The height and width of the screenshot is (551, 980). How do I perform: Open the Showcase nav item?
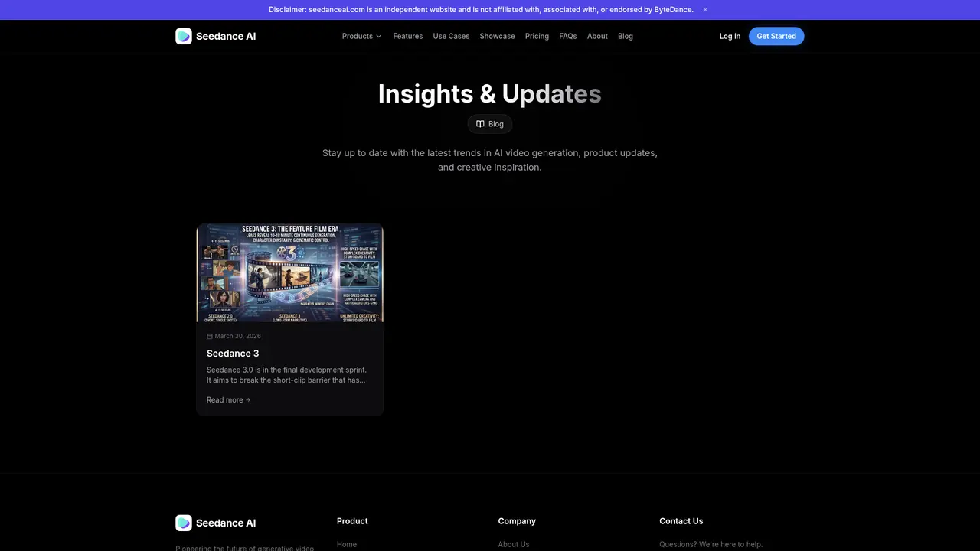(x=498, y=36)
